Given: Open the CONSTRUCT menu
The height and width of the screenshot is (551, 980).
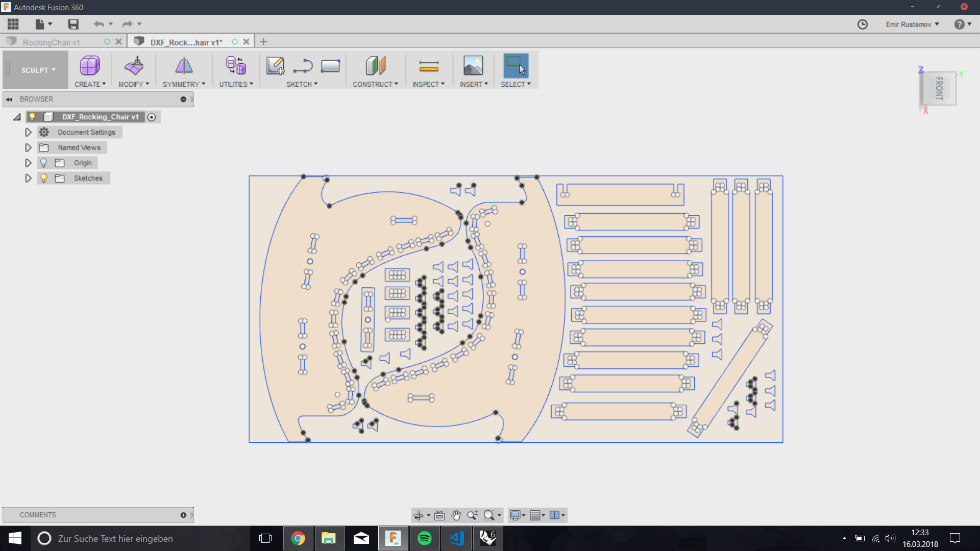Looking at the screenshot, I should click(x=375, y=84).
